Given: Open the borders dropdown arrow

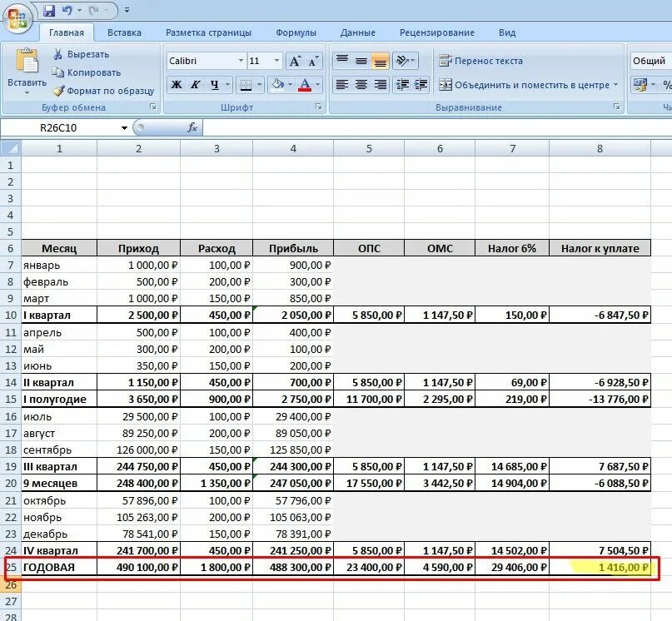Looking at the screenshot, I should 259,85.
